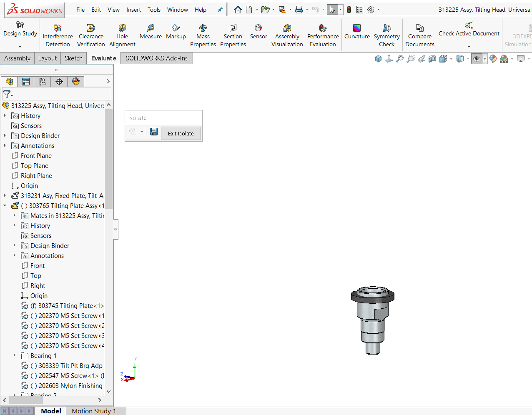This screenshot has height=415, width=532.
Task: Open Compare Documents
Action: (x=420, y=35)
